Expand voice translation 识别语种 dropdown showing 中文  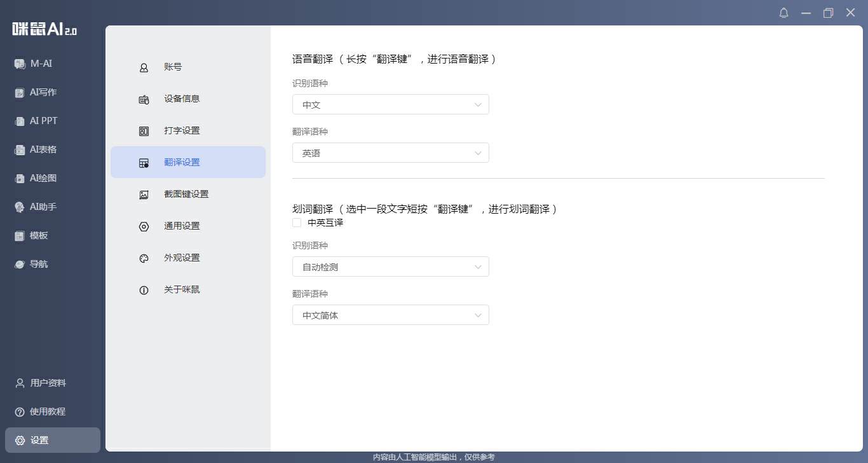click(390, 105)
